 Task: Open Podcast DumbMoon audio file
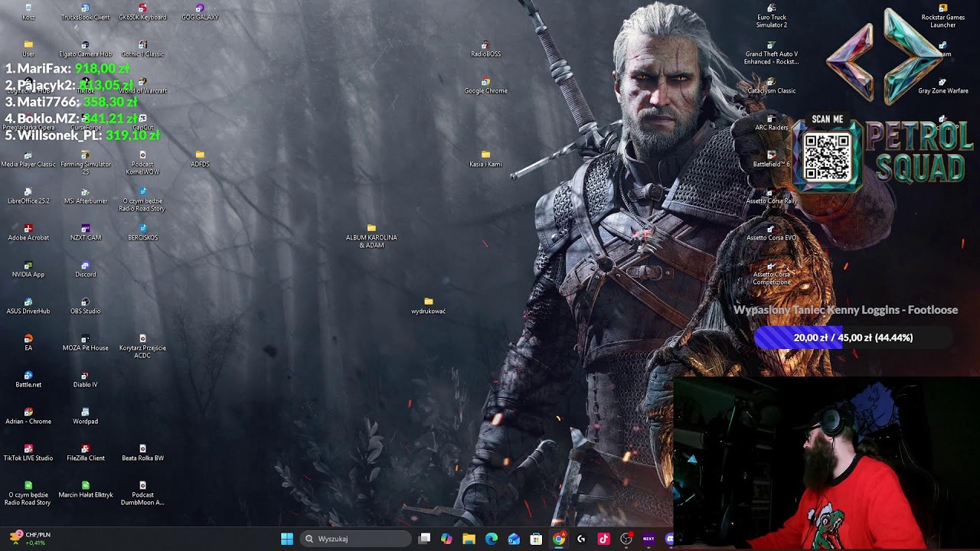142,493
